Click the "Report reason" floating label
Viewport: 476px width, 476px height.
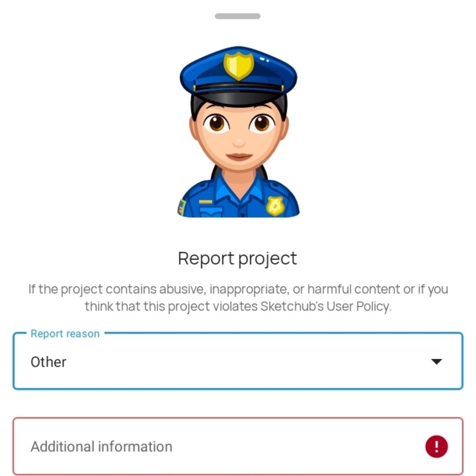click(65, 334)
